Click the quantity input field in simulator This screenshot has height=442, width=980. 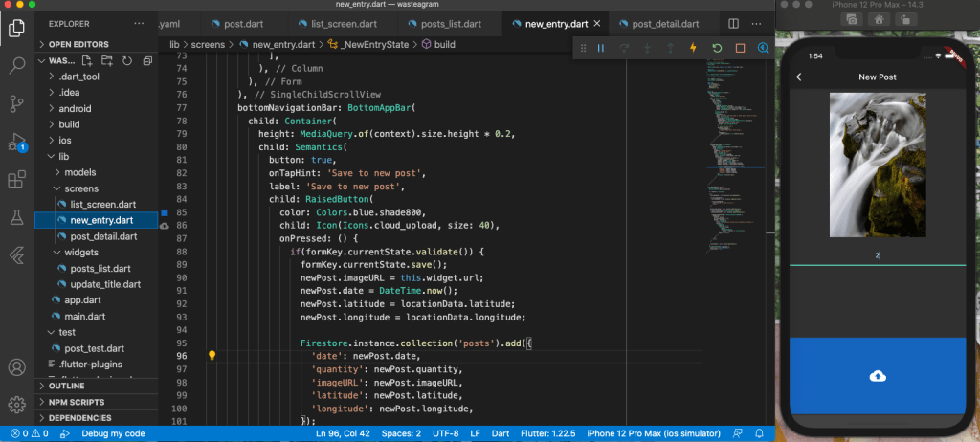[878, 255]
